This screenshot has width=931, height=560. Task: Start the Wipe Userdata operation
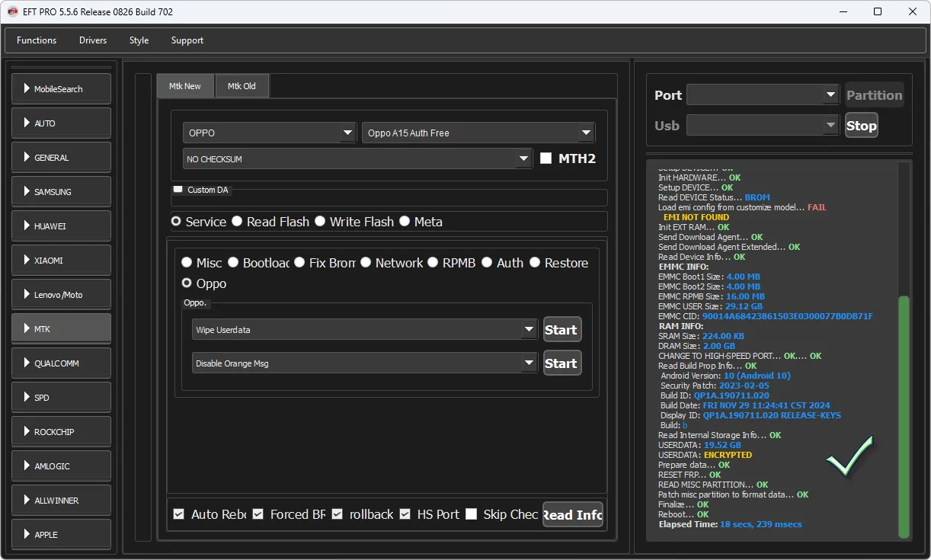point(561,330)
